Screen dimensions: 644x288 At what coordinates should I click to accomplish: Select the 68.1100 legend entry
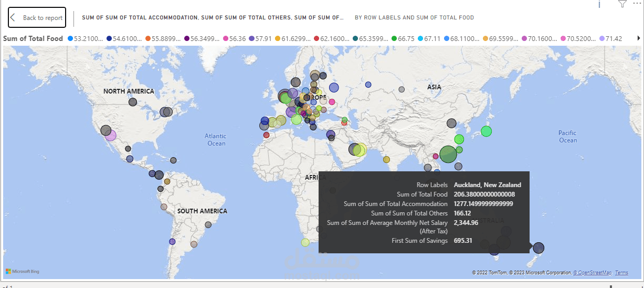pyautogui.click(x=461, y=38)
